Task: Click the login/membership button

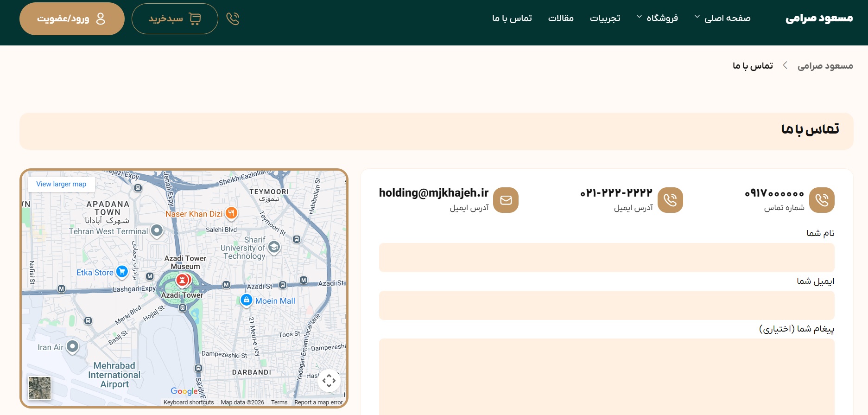Action: click(x=72, y=19)
